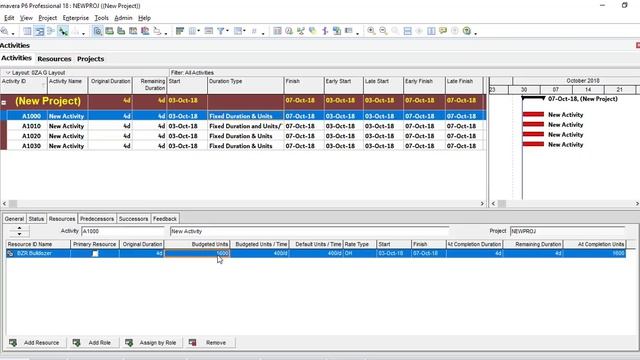
Task: Open the Enterprise menu
Action: 76,18
